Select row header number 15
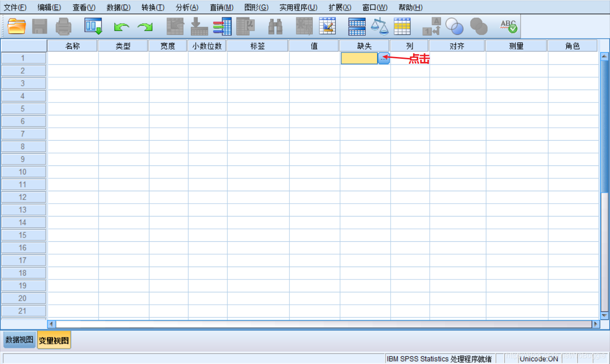The width and height of the screenshot is (610, 364). tap(23, 235)
